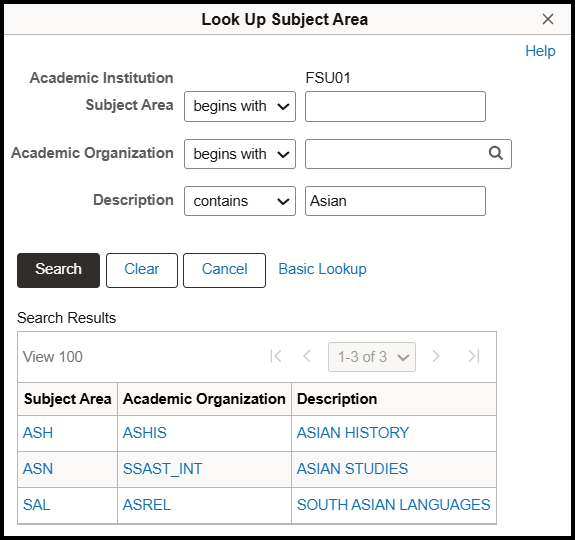Open Subject Area operator dropdown

pos(240,106)
